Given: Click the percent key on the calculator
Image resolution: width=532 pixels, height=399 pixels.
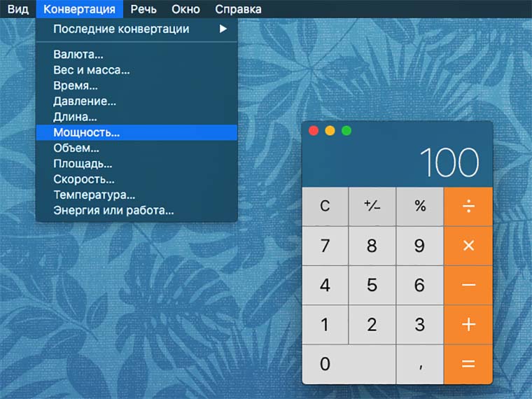Looking at the screenshot, I should (x=420, y=206).
